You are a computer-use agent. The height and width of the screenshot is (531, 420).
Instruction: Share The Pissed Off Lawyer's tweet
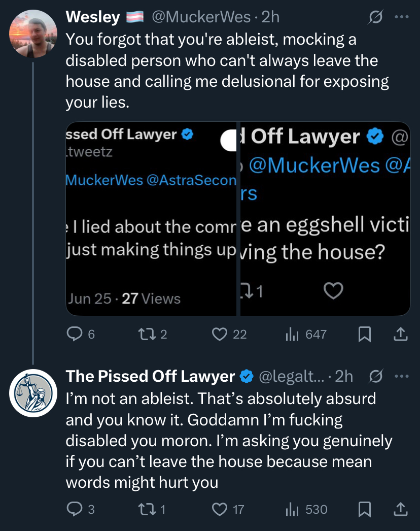click(401, 509)
